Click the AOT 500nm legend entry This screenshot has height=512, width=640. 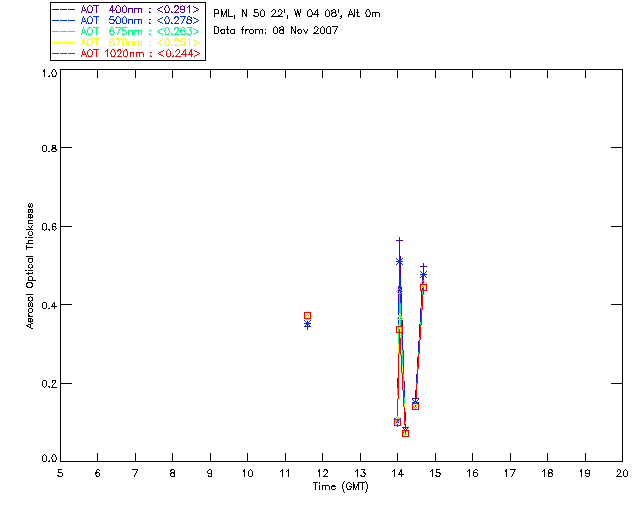pyautogui.click(x=126, y=20)
